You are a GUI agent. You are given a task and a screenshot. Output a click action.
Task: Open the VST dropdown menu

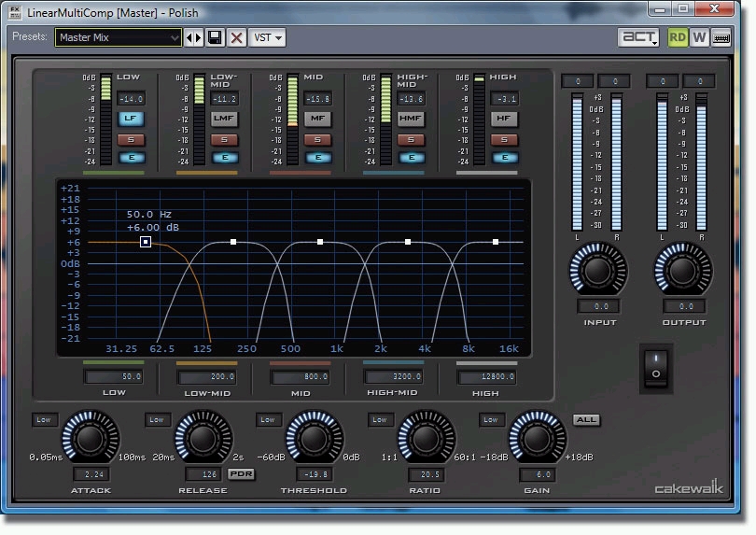267,37
